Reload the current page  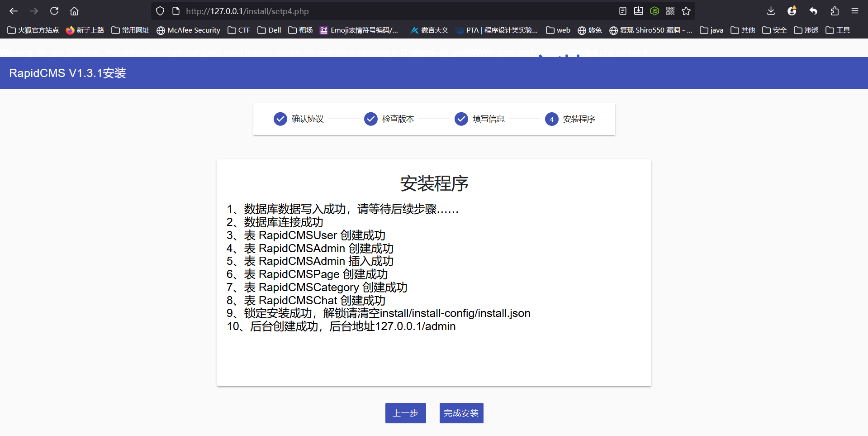click(54, 11)
